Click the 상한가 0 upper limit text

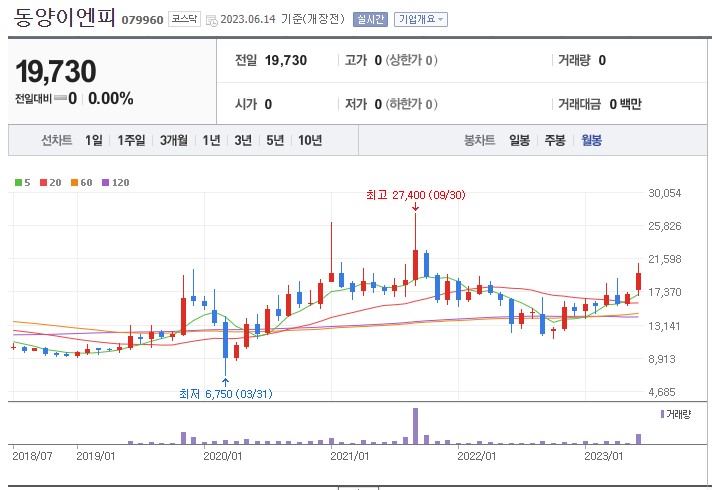pyautogui.click(x=411, y=60)
